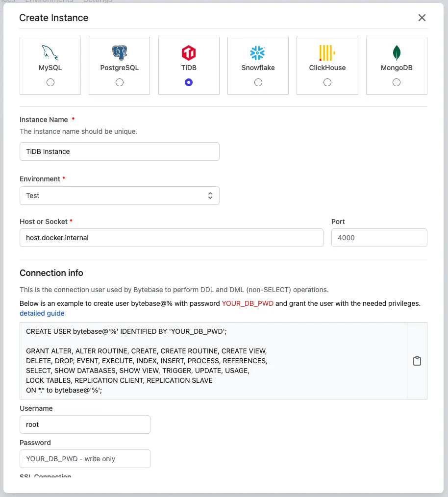This screenshot has height=497, width=448.
Task: Focus the Username field containing root
Action: (85, 424)
